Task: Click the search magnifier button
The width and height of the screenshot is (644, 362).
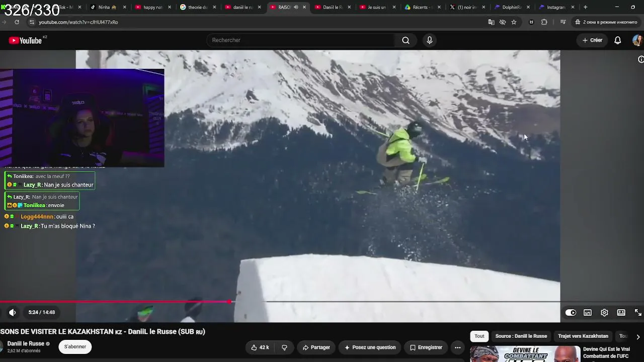Action: [406, 40]
